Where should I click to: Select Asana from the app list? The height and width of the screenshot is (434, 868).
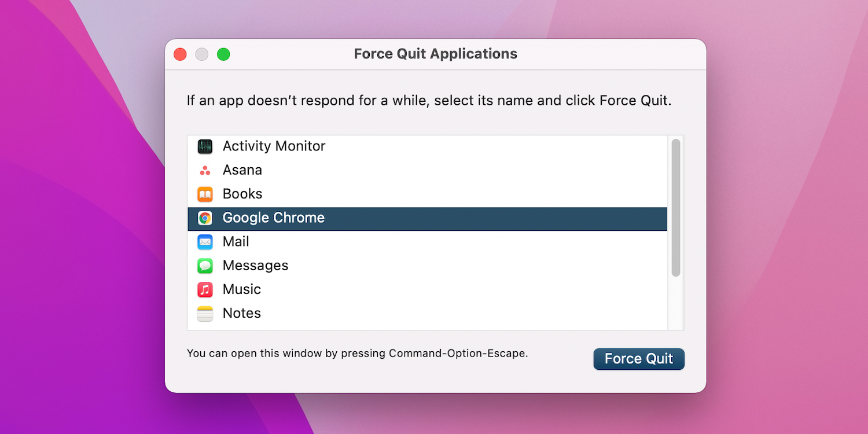(x=242, y=170)
